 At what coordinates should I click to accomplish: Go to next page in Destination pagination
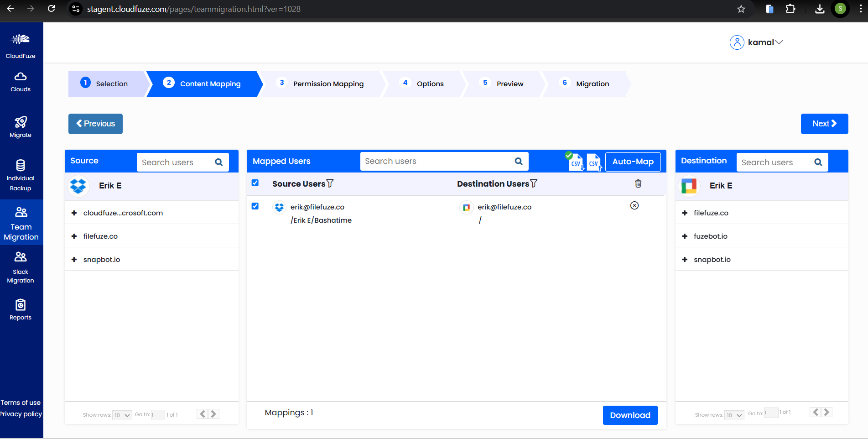(x=826, y=412)
